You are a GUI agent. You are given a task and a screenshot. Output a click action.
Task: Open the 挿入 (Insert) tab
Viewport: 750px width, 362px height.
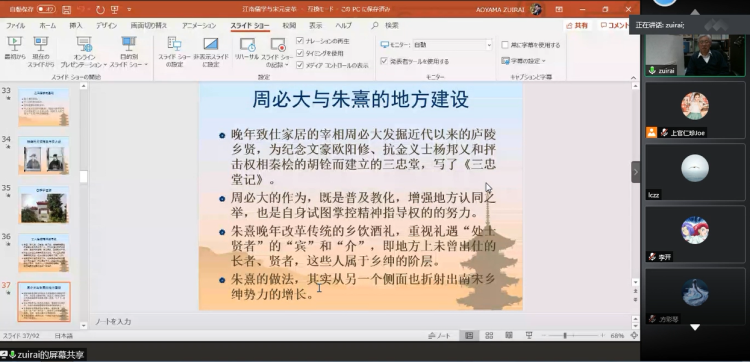click(x=76, y=25)
